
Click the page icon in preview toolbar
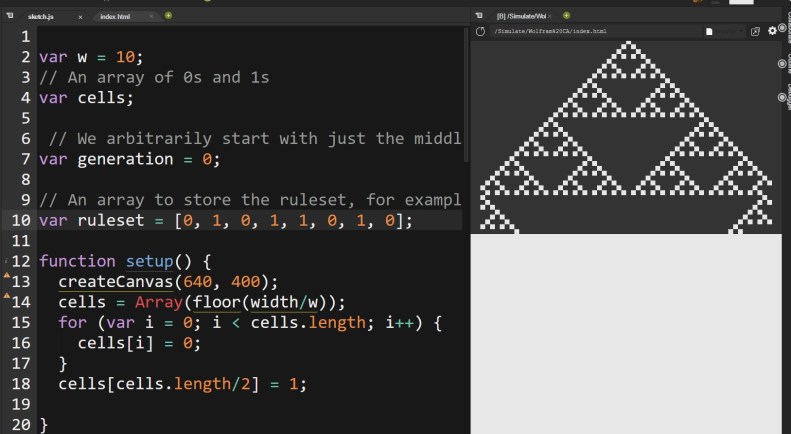coord(708,32)
